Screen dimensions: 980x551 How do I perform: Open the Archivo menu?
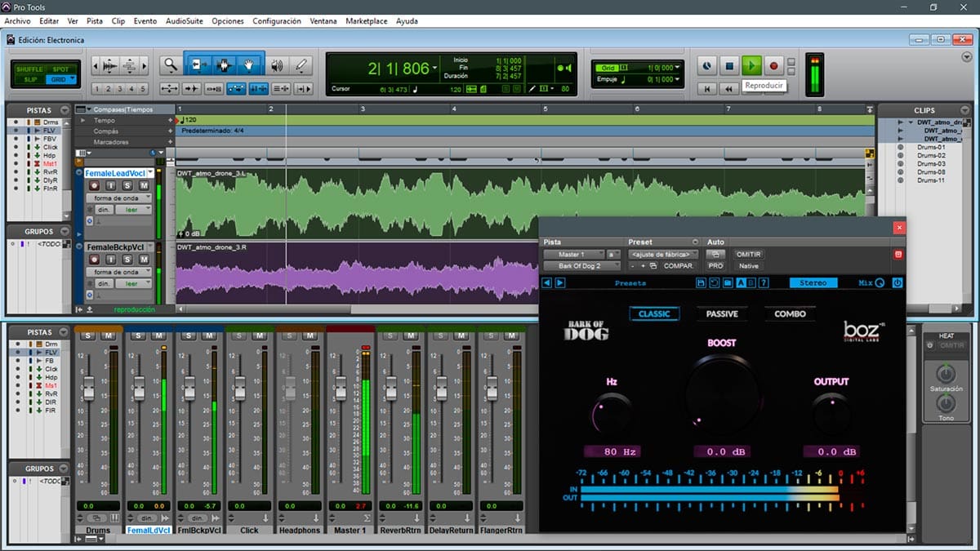click(18, 20)
